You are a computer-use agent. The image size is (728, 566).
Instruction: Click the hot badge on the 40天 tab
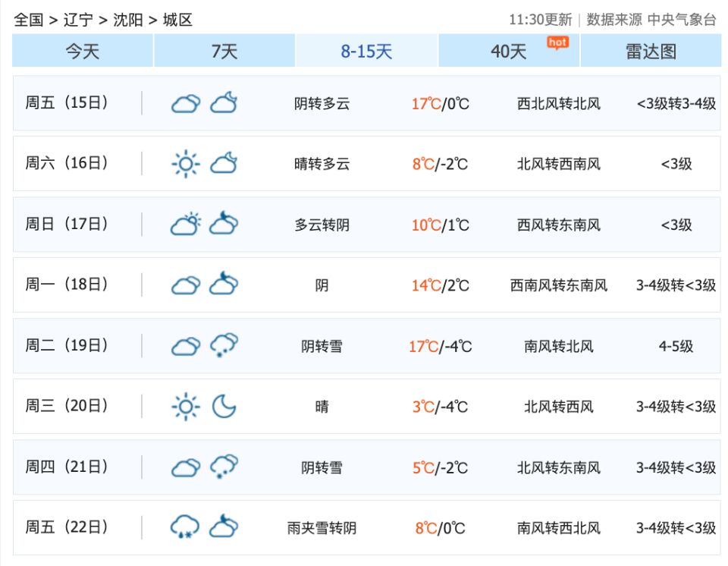pos(558,43)
